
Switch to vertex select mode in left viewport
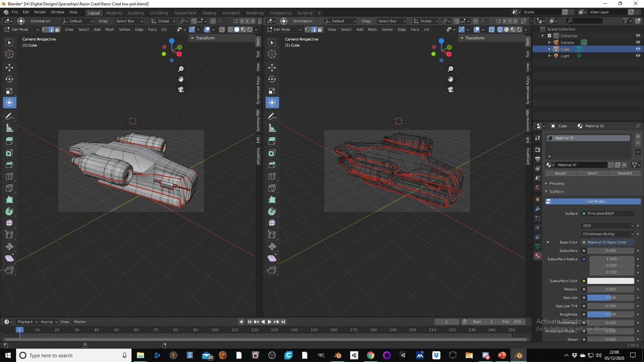click(x=45, y=29)
